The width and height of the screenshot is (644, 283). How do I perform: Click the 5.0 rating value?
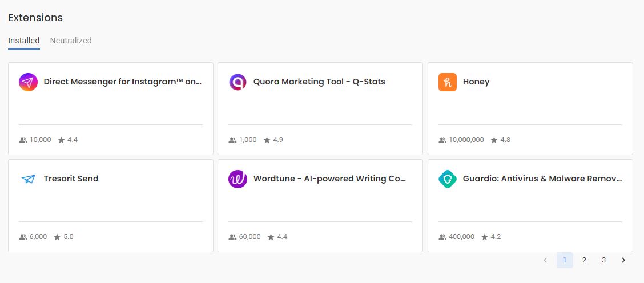pyautogui.click(x=68, y=237)
